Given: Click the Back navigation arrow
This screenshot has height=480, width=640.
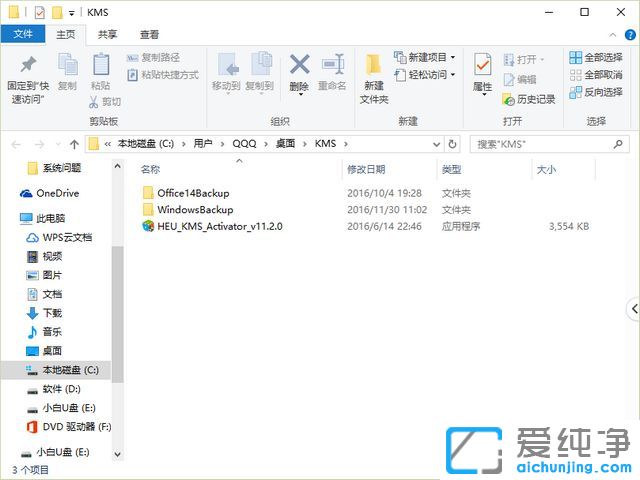Looking at the screenshot, I should pos(16,144).
